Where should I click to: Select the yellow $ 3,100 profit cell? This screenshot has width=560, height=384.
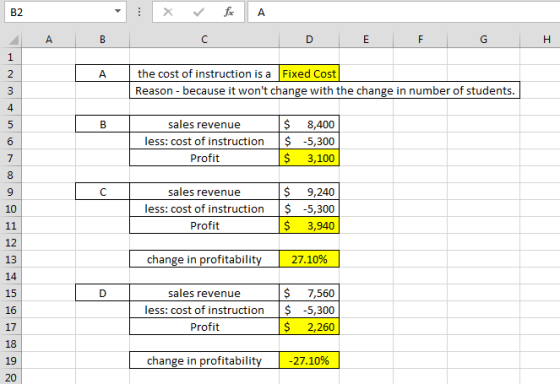309,158
